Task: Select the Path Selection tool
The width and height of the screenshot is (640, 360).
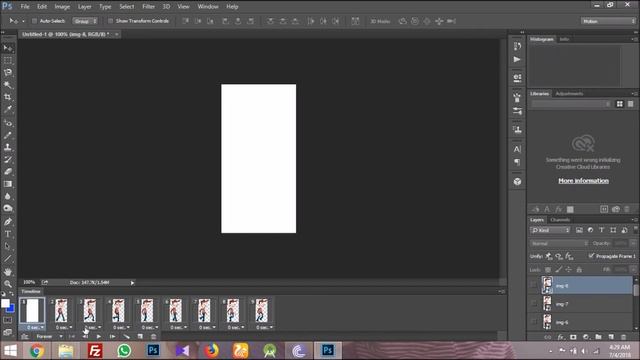Action: (8, 246)
